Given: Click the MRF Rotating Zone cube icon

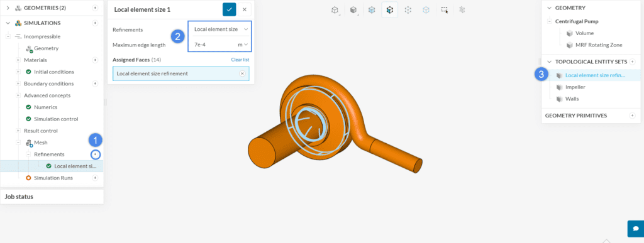Looking at the screenshot, I should coord(570,45).
